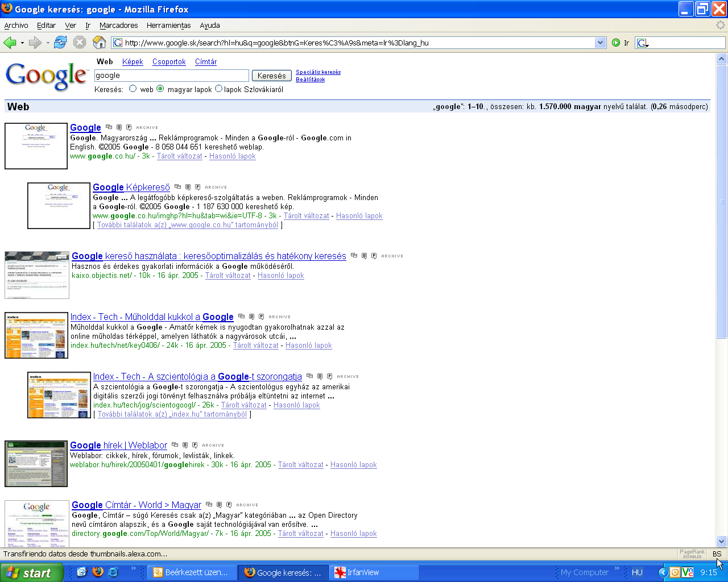This screenshot has width=728, height=582.
Task: Open the Ver menu
Action: pyautogui.click(x=71, y=25)
